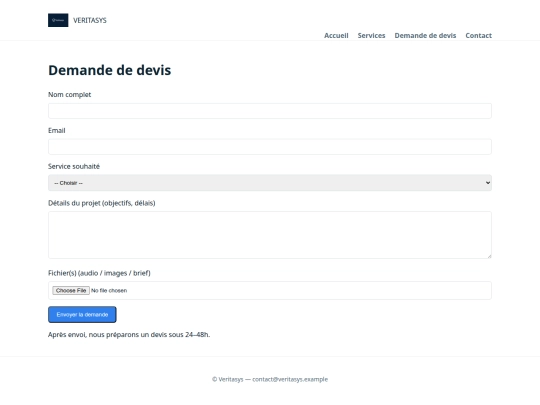540x405 pixels.
Task: Click the Fichier(s) label text
Action: click(99, 273)
